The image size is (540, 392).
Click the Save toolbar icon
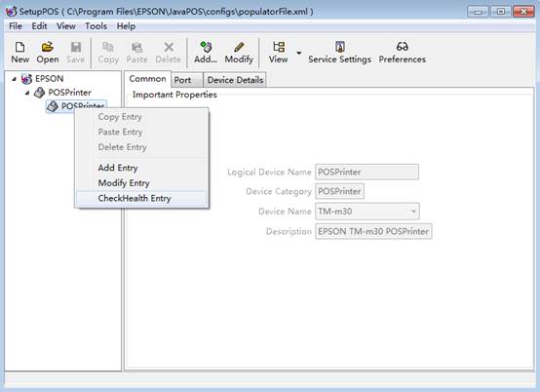pyautogui.click(x=76, y=47)
